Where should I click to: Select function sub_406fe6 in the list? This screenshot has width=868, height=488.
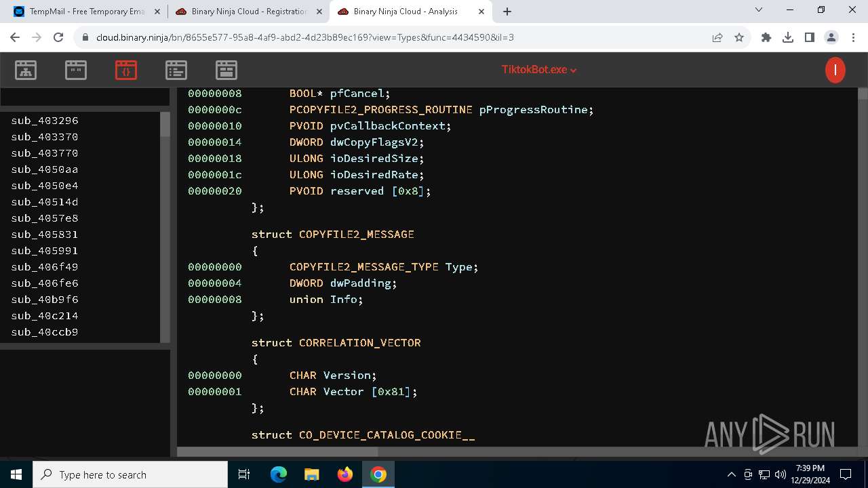45,283
